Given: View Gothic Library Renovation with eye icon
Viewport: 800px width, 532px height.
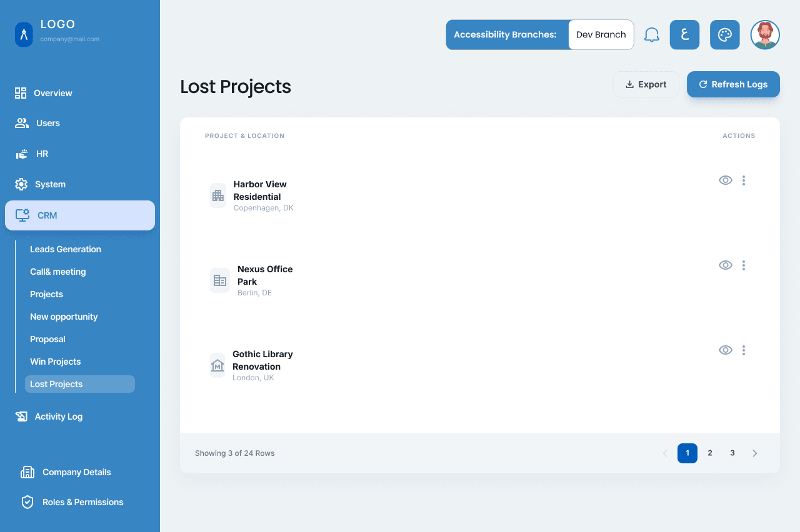Looking at the screenshot, I should point(726,350).
